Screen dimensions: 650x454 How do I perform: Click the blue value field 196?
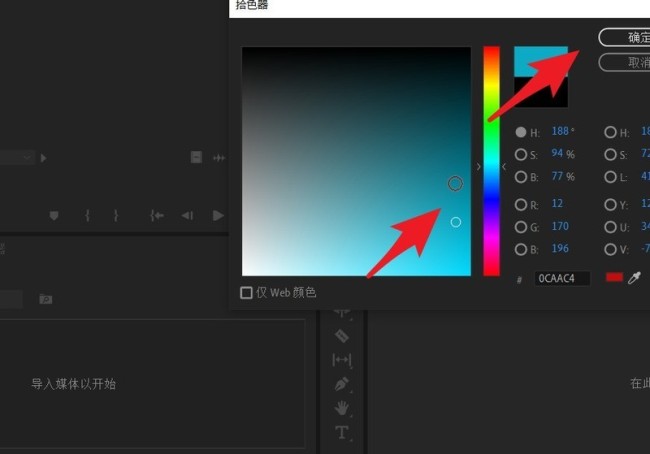[560, 248]
